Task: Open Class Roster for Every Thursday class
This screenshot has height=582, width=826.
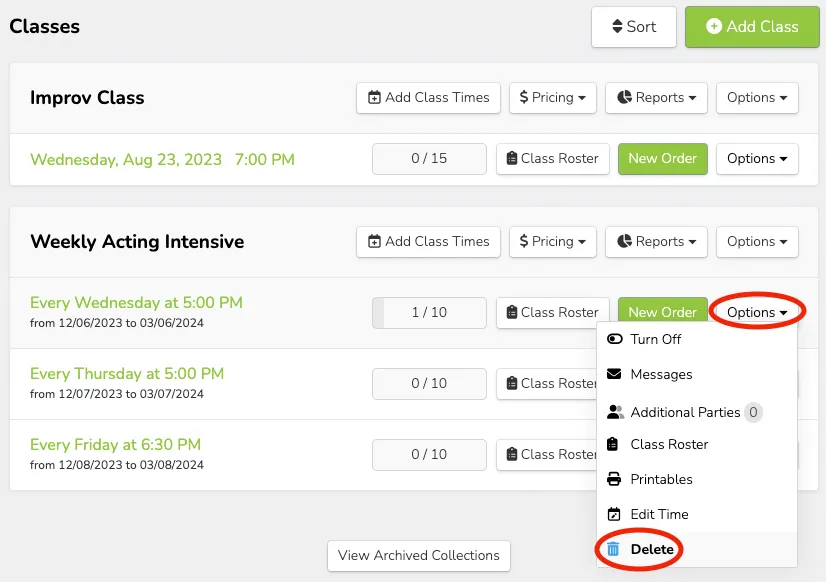Action: (547, 384)
